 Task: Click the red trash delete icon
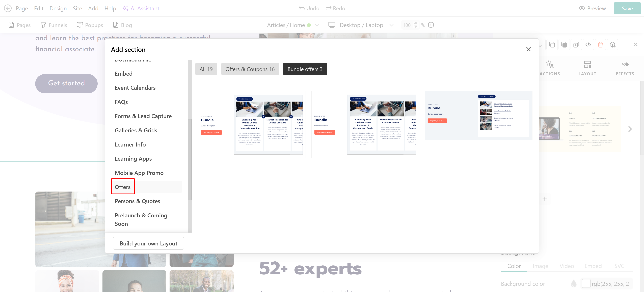(600, 45)
